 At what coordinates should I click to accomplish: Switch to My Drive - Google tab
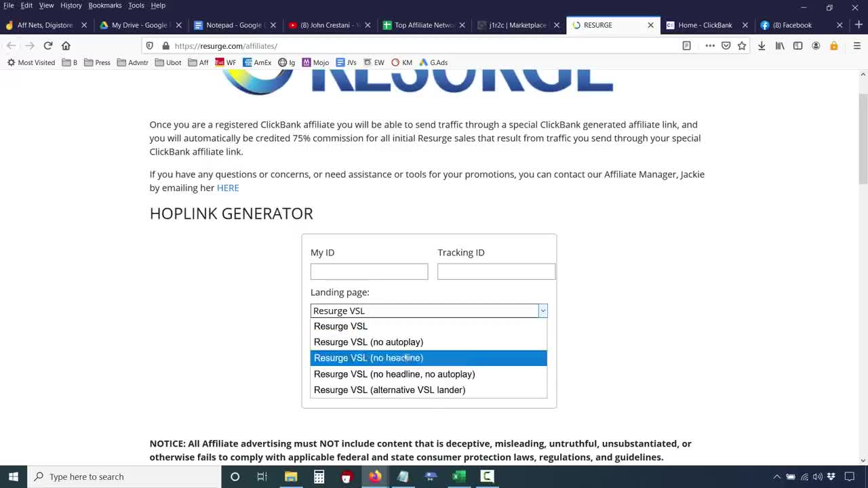(140, 25)
